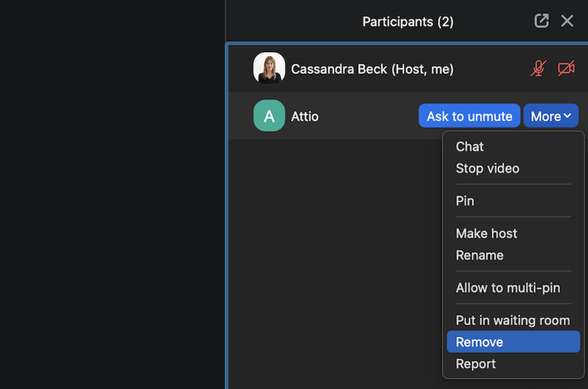Select Chat from the context menu
This screenshot has width=588, height=389.
(469, 147)
